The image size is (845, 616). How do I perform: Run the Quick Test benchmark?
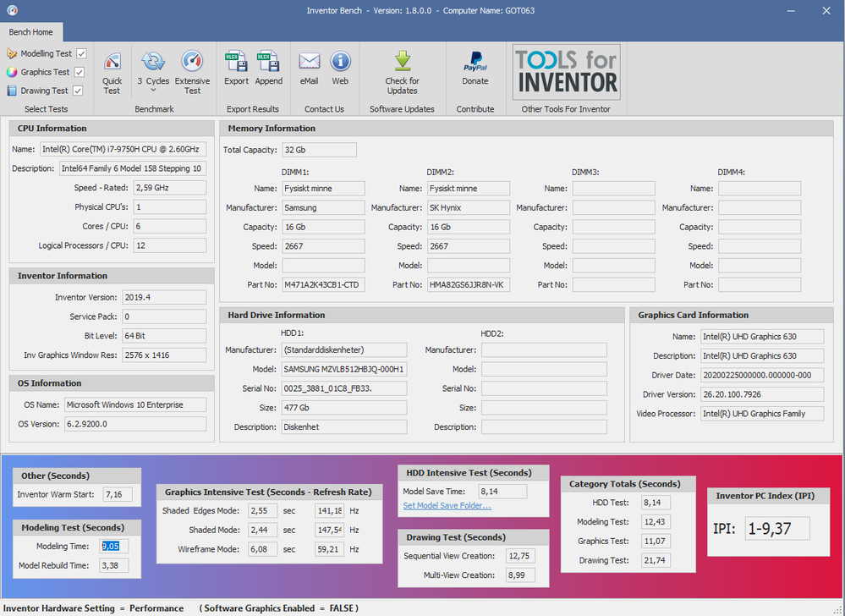pos(112,74)
